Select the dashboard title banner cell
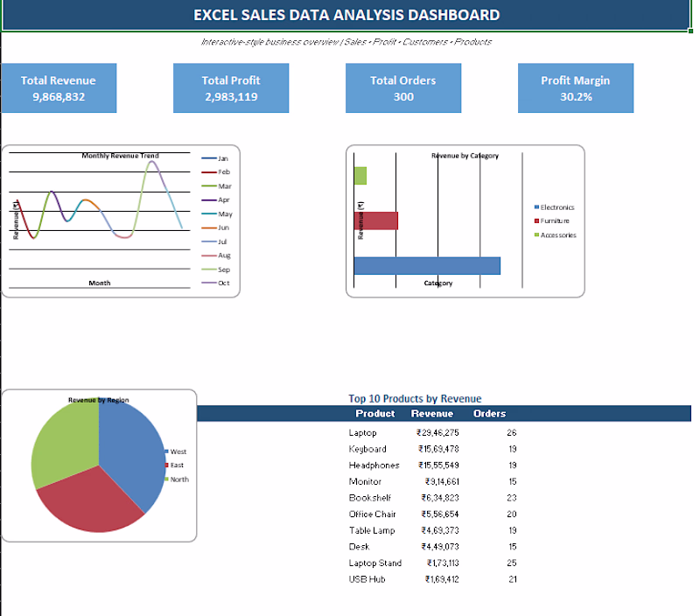Image resolution: width=700 pixels, height=616 pixels. 346,15
